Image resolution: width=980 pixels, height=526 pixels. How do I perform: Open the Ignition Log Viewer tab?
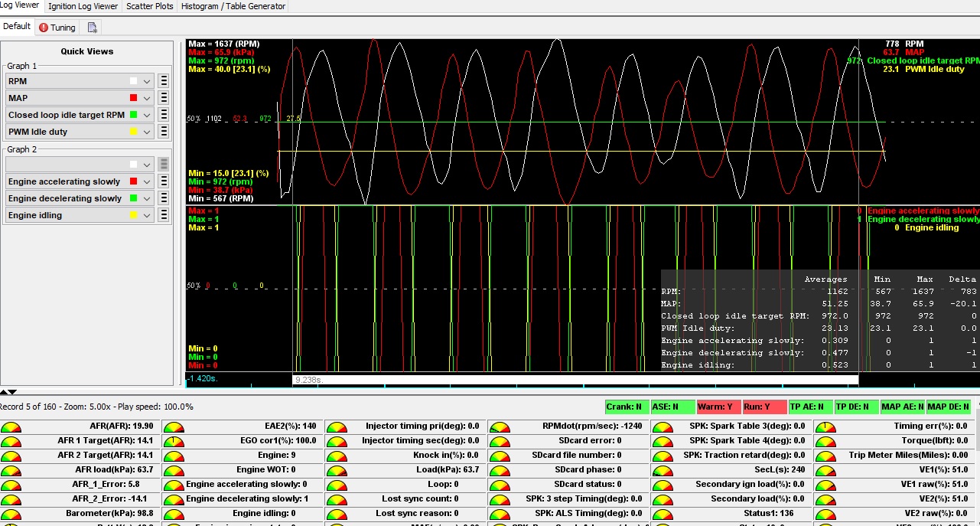click(83, 6)
